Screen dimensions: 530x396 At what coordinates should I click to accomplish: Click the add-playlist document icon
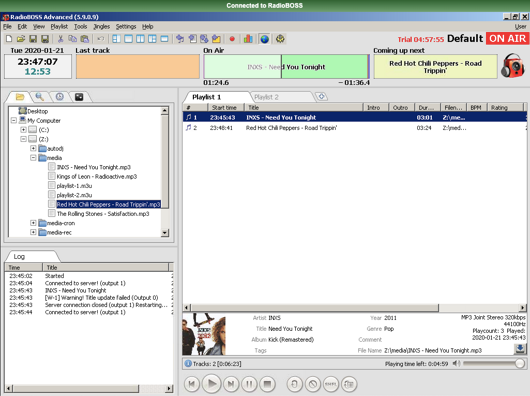[x=192, y=39]
